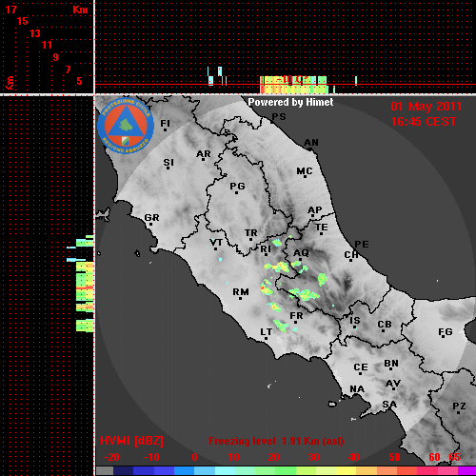Viewport: 476px width, 476px height.
Task: Click the 01 May 2011 date label
Action: click(426, 107)
